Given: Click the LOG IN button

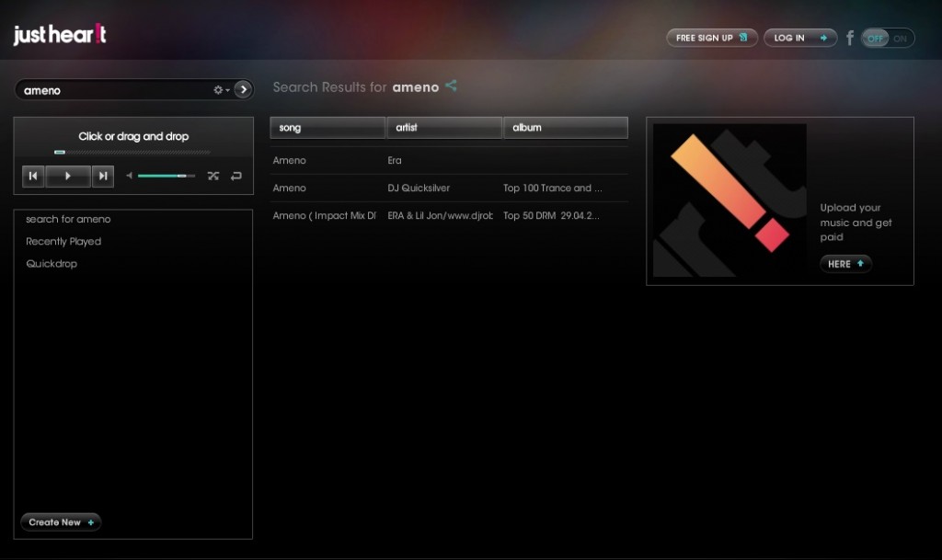Looking at the screenshot, I should point(800,38).
